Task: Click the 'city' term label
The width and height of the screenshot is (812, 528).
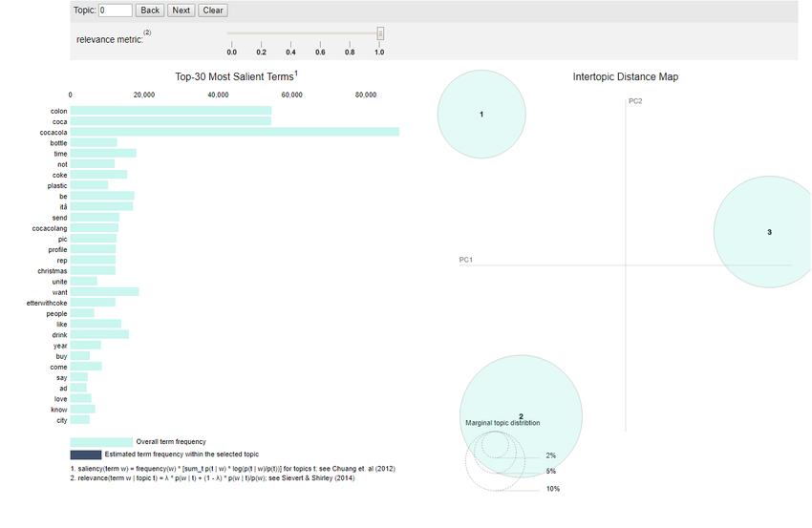Action: (x=62, y=420)
